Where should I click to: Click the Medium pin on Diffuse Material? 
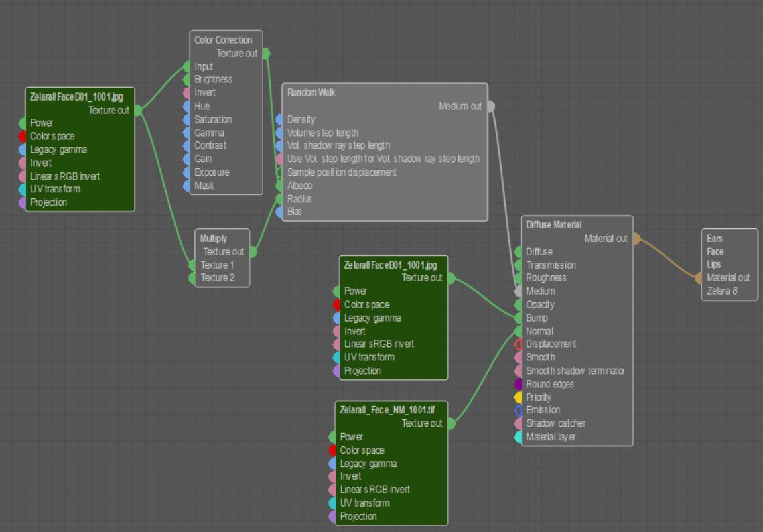[x=518, y=291]
